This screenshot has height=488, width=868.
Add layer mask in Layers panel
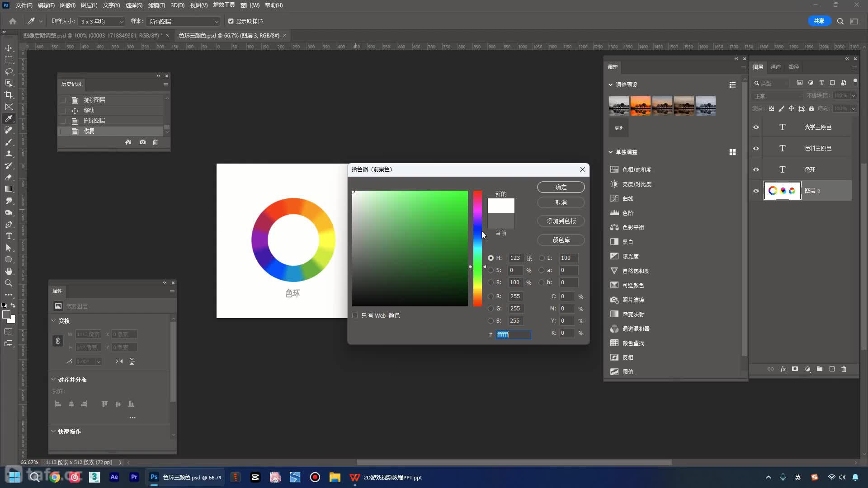click(x=795, y=369)
